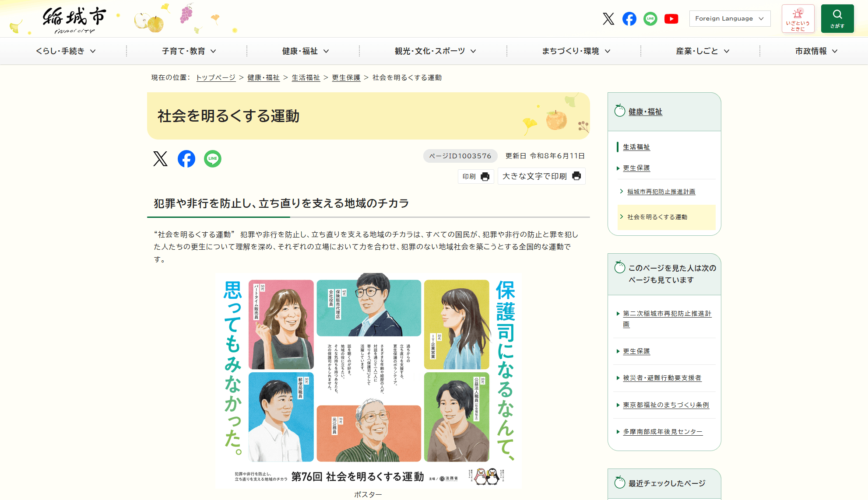Open 更生保護 in the upper sidebar menu
This screenshot has height=500, width=868.
pyautogui.click(x=636, y=168)
